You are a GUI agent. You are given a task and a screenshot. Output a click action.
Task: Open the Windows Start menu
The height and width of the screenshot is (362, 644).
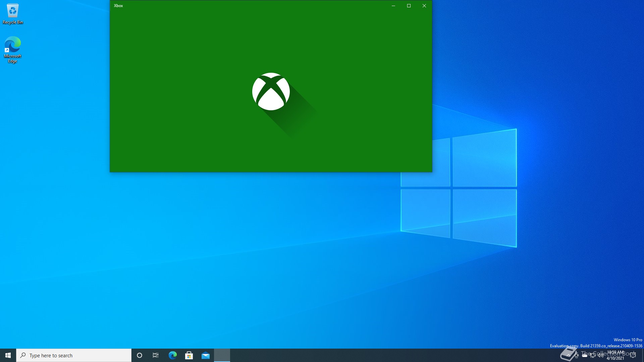coord(8,355)
